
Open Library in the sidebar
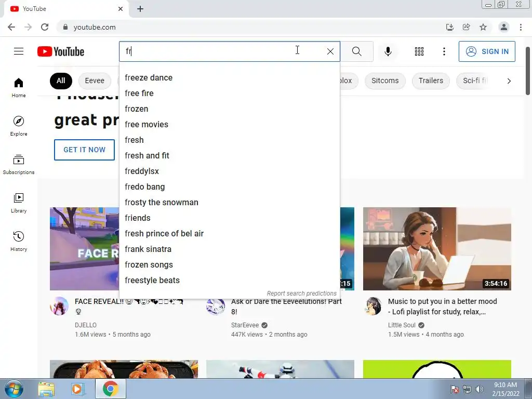[19, 203]
